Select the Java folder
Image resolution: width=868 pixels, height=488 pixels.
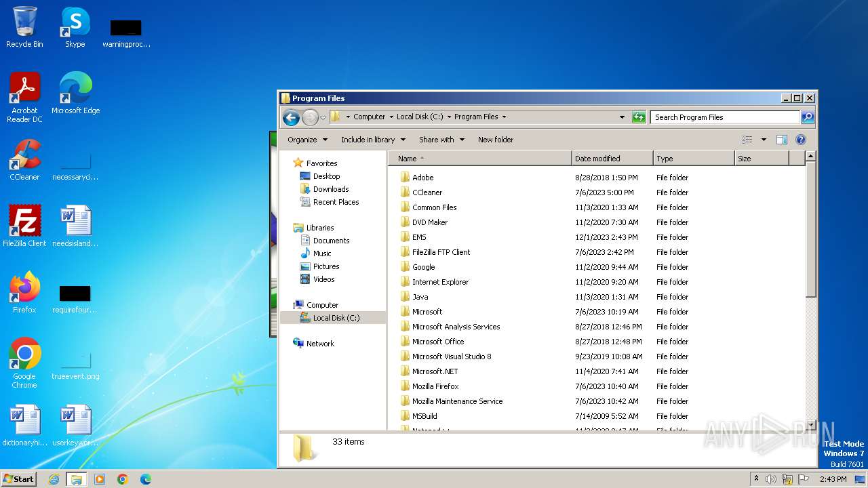click(x=420, y=297)
